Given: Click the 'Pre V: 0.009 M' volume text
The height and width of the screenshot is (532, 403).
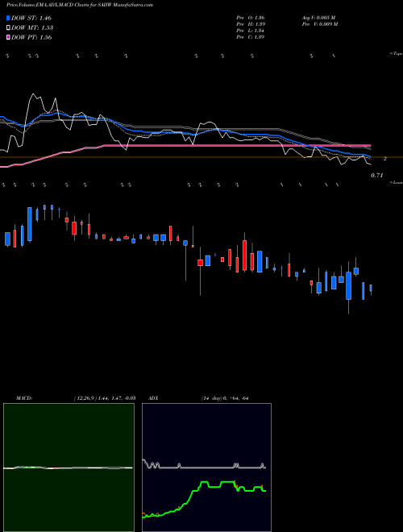Looking at the screenshot, I should tap(319, 24).
